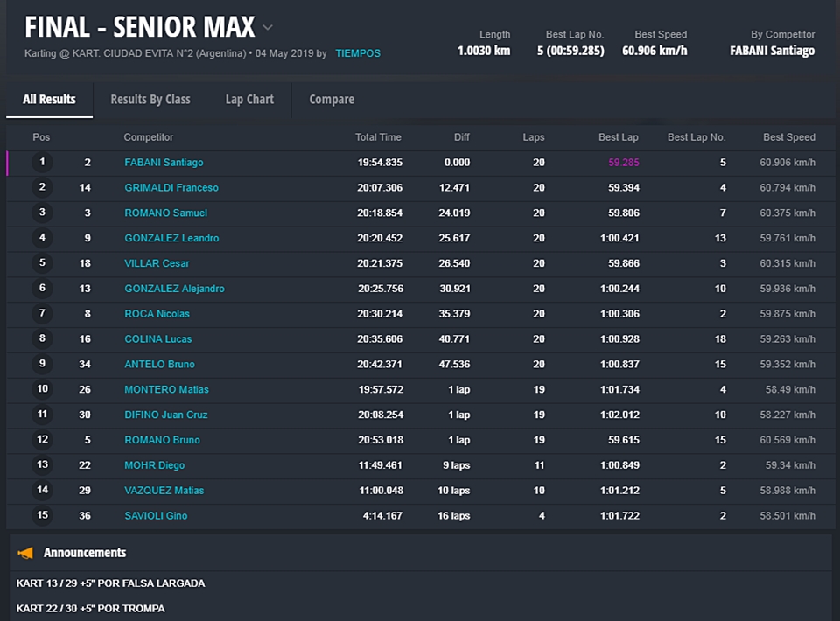Open the Lap Chart tab
This screenshot has width=840, height=621.
[249, 99]
